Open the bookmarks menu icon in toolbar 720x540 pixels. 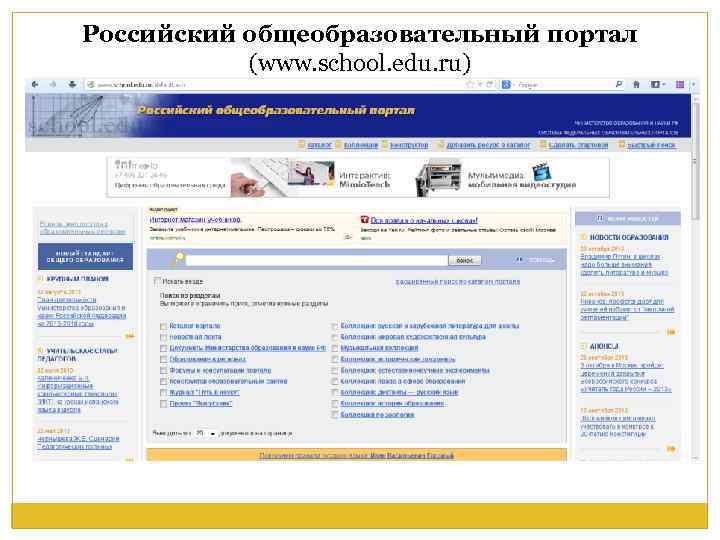[657, 84]
